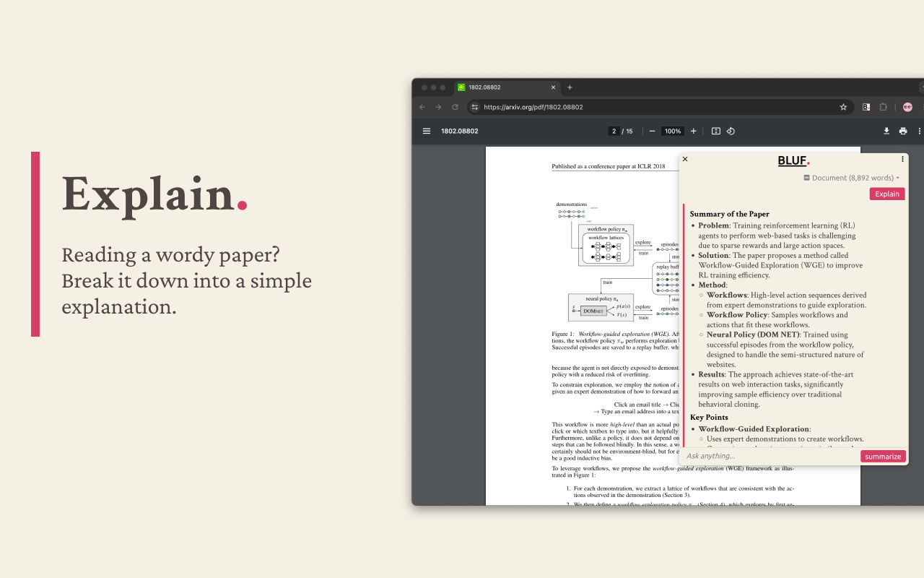Download the PDF document
Screen dimensions: 924x578
pyautogui.click(x=886, y=131)
